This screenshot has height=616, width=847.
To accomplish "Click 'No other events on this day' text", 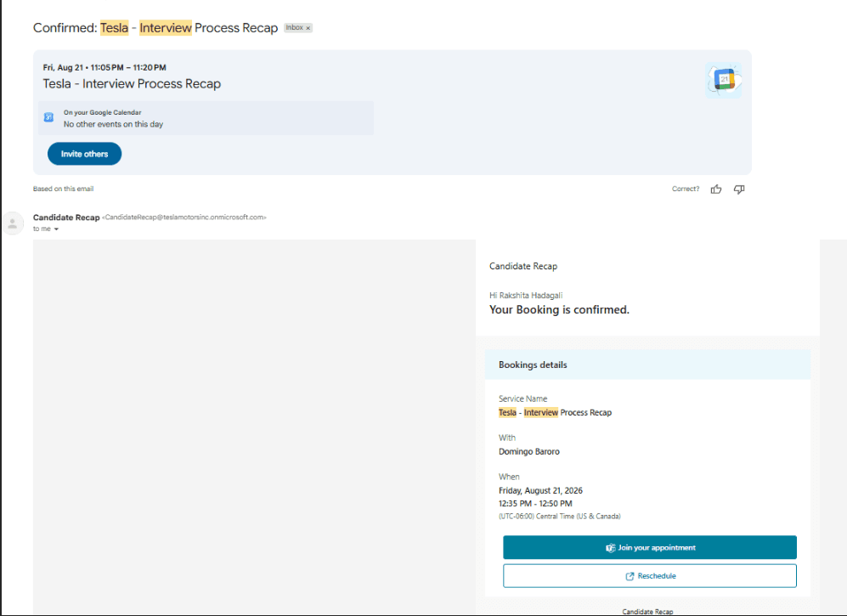I will point(114,124).
